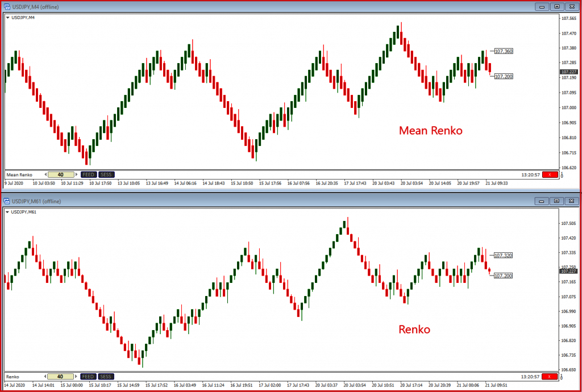Toggle FEED button on Mean Renko chart
This screenshot has width=582, height=392.
[88, 174]
